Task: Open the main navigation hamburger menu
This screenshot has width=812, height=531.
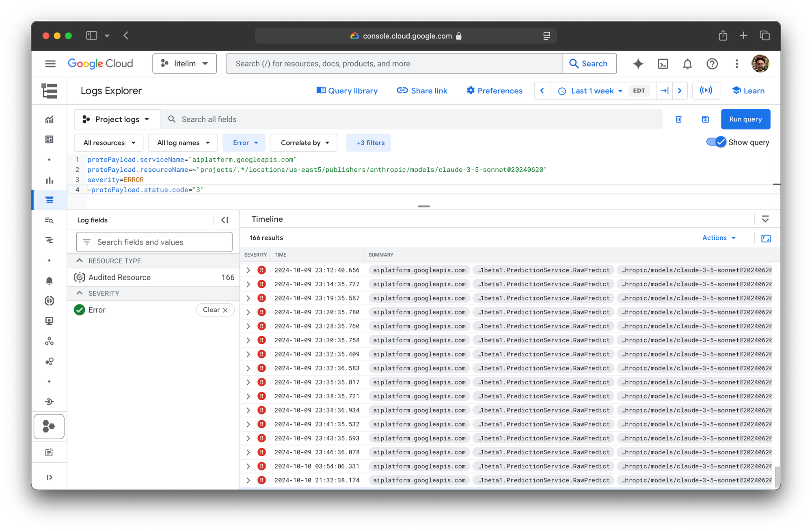Action: click(50, 64)
